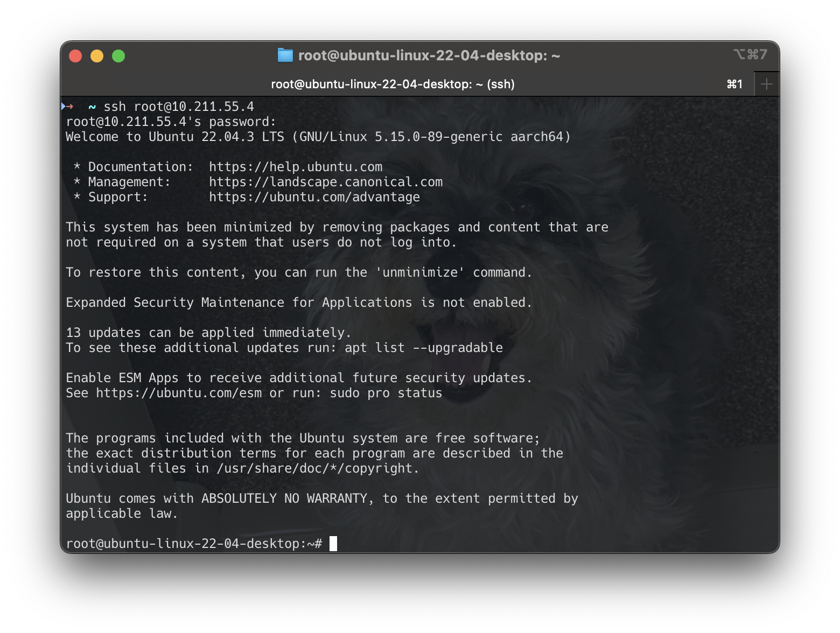Image resolution: width=840 pixels, height=633 pixels.
Task: Click the yellow minimize traffic light button
Action: [97, 55]
